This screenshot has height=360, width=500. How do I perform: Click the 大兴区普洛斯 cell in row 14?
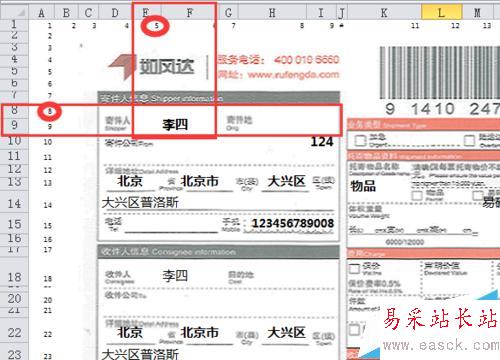tap(140, 202)
